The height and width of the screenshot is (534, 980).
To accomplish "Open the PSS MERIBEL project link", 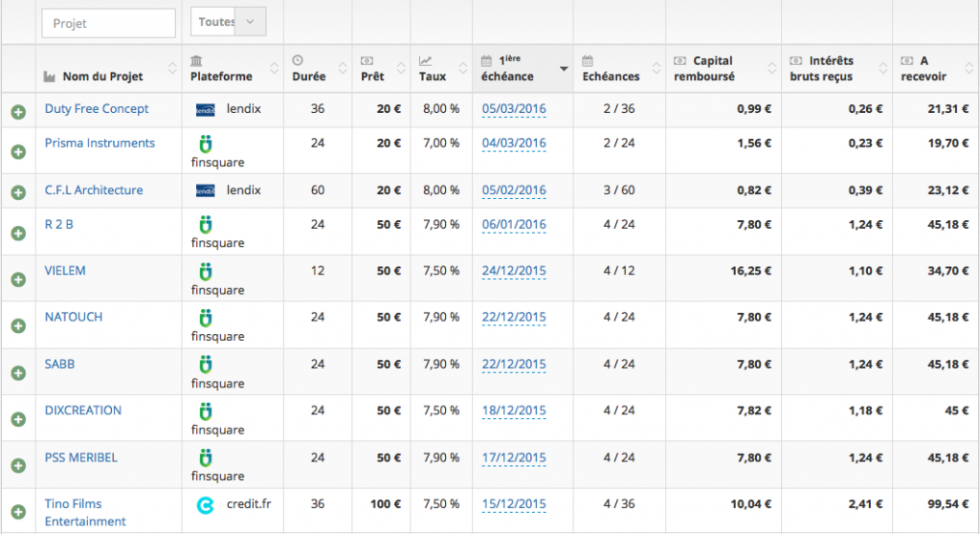I will (x=80, y=457).
